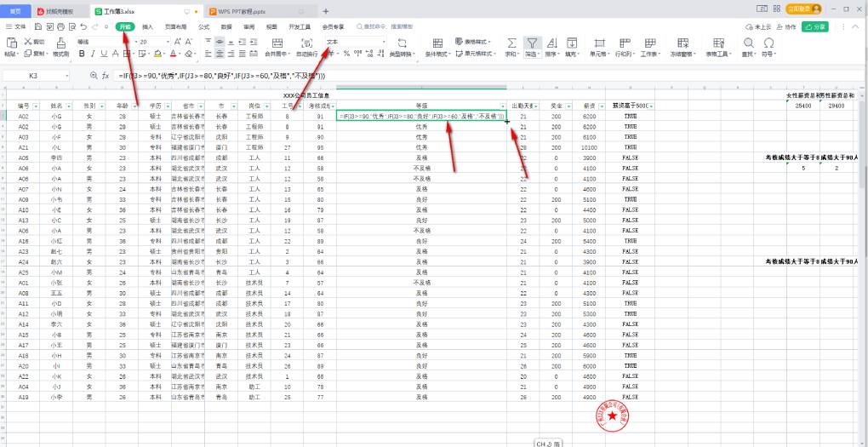Click the insert function fx icon
This screenshot has height=447, width=868.
click(x=106, y=76)
